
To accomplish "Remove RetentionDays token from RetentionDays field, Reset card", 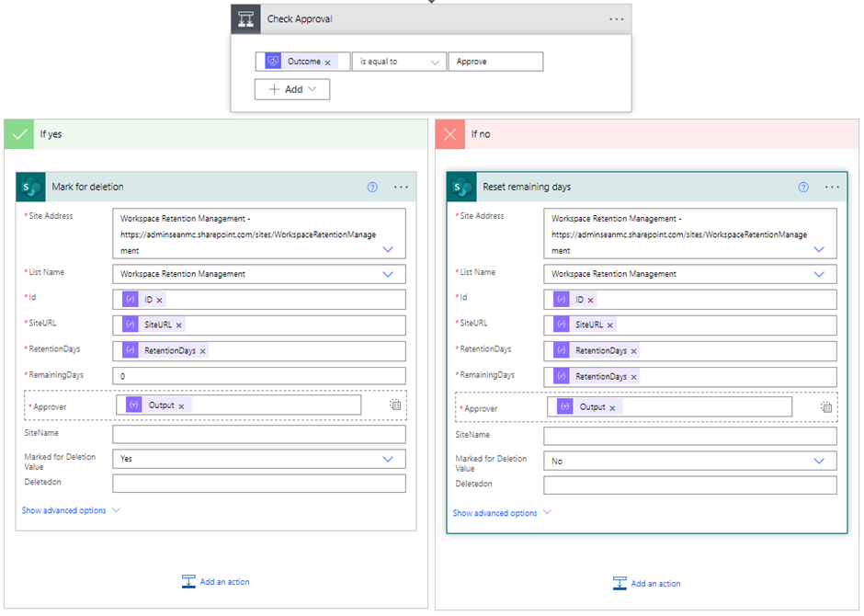I will click(x=633, y=351).
